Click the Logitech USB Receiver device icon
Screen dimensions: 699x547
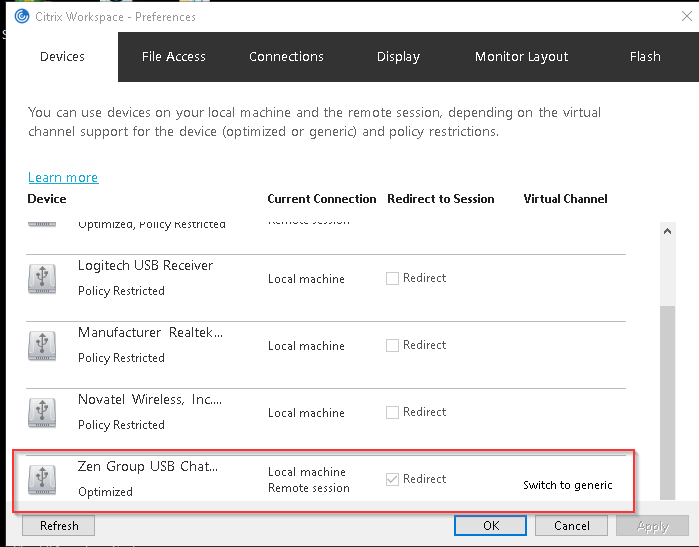(x=43, y=279)
